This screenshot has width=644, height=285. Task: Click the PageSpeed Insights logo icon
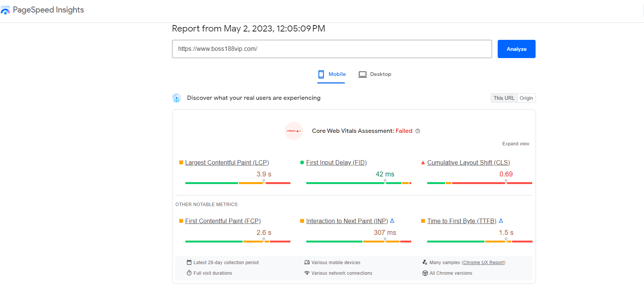(x=5, y=10)
